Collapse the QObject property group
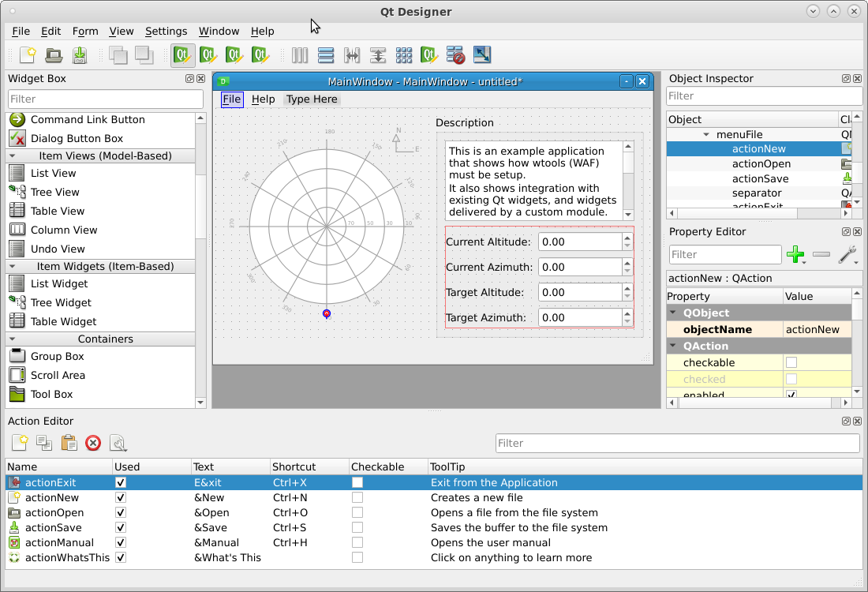868x592 pixels. click(x=675, y=313)
